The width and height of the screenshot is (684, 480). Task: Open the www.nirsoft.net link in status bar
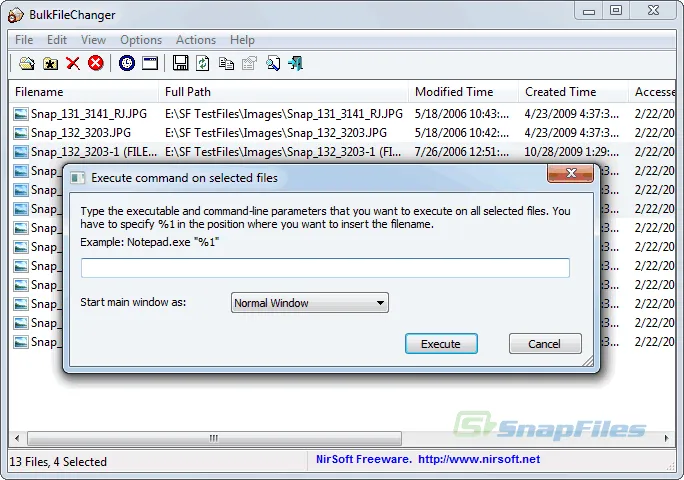[479, 459]
